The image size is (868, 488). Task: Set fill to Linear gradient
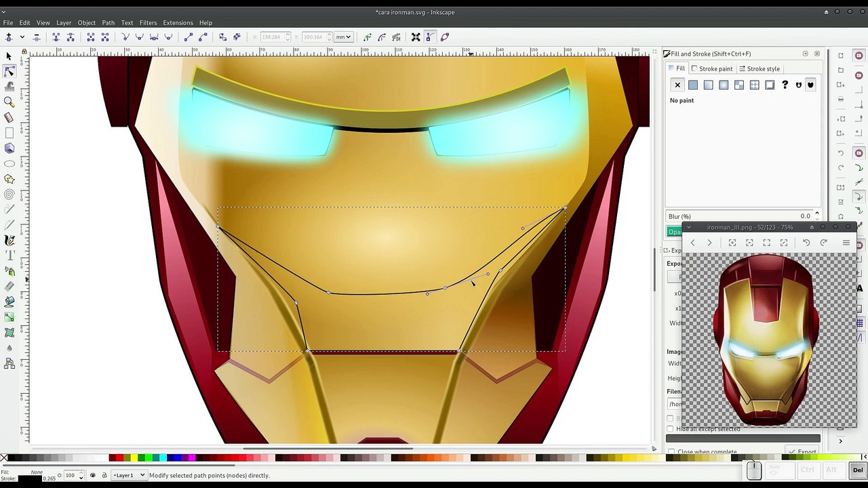[x=708, y=85]
